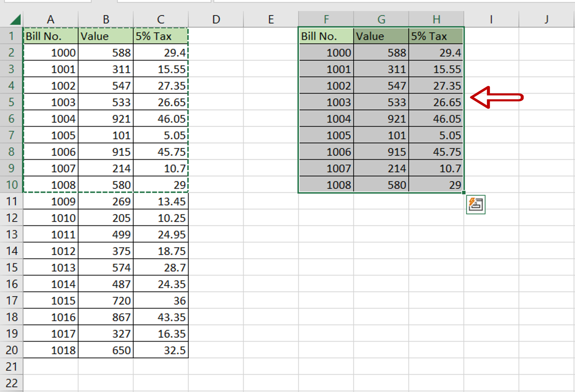Select column header J

tap(546, 19)
